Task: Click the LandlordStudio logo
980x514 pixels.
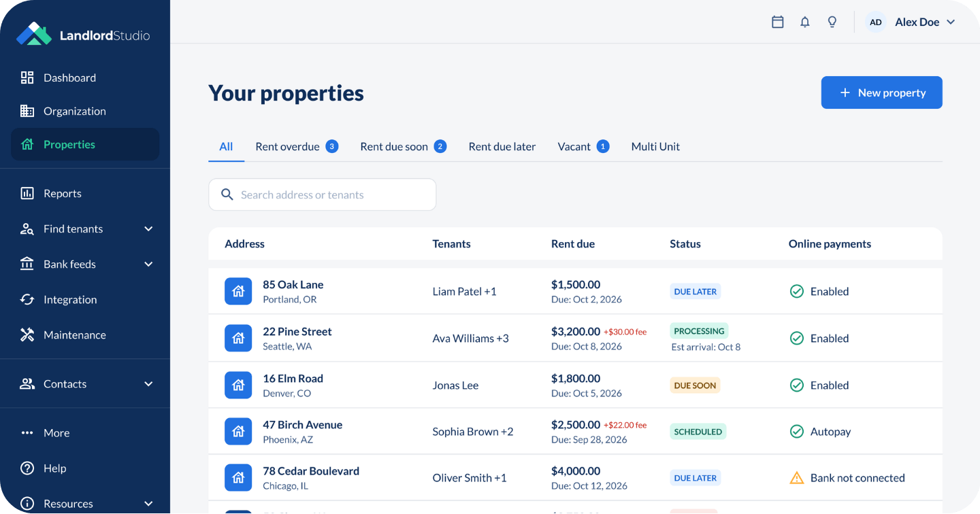Action: tap(83, 34)
